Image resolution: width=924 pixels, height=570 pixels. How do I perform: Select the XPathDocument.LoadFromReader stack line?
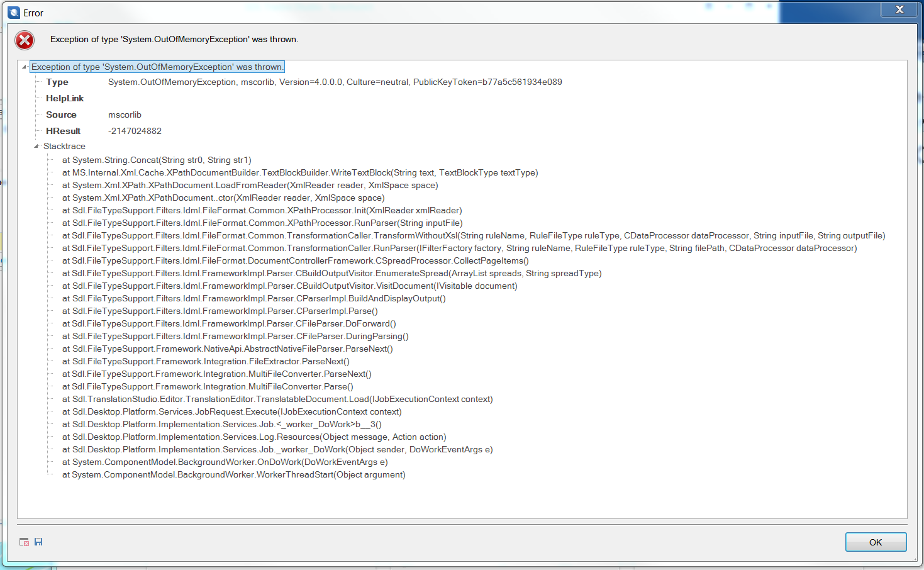click(x=250, y=185)
